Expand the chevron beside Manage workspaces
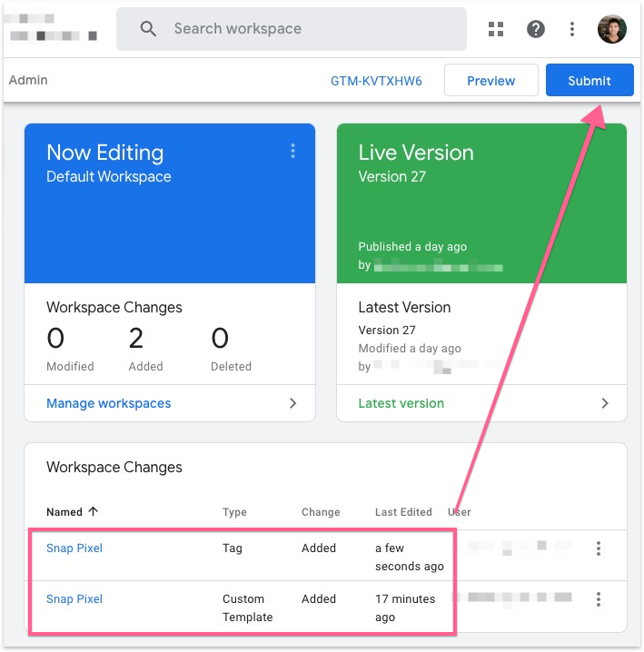This screenshot has height=652, width=644. click(292, 403)
